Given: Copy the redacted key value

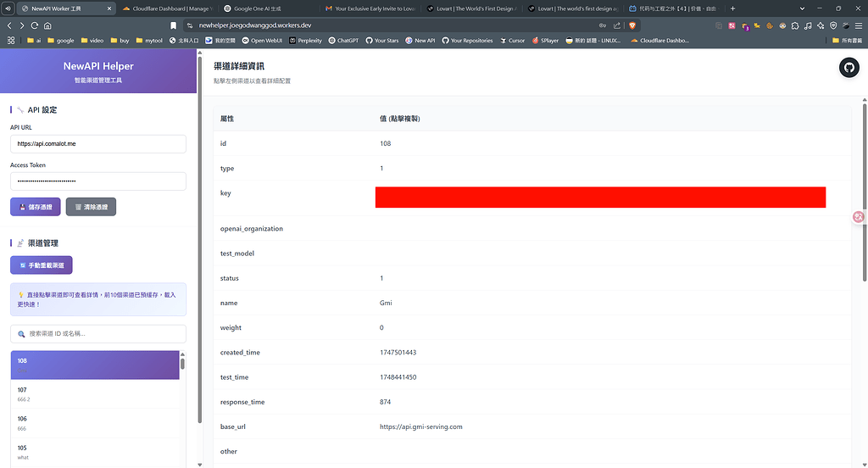Looking at the screenshot, I should [x=600, y=198].
